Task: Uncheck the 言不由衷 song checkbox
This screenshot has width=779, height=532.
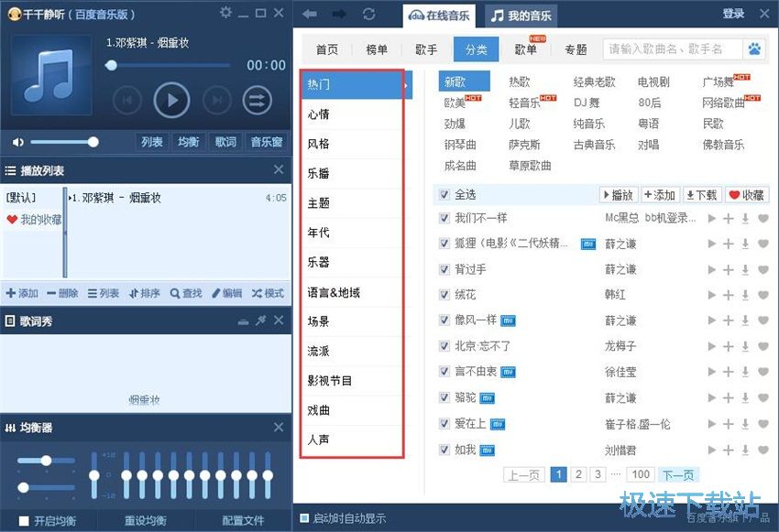Action: [444, 371]
